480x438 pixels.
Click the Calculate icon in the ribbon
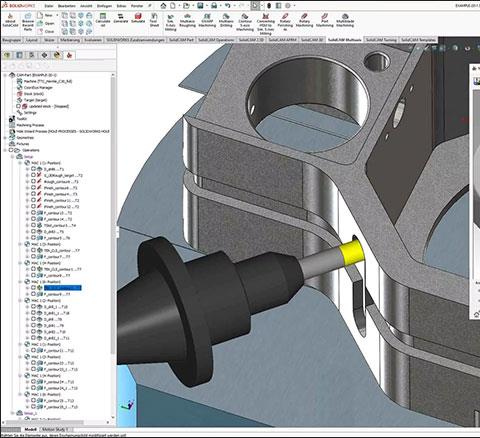[x=103, y=20]
